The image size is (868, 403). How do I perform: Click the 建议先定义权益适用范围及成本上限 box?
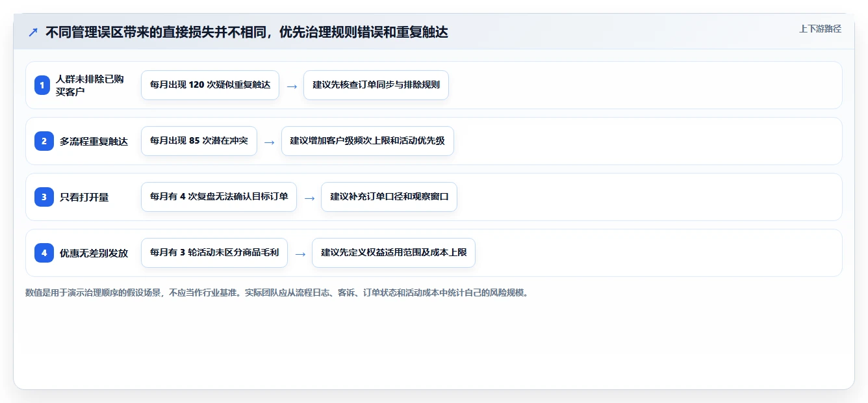(x=394, y=253)
